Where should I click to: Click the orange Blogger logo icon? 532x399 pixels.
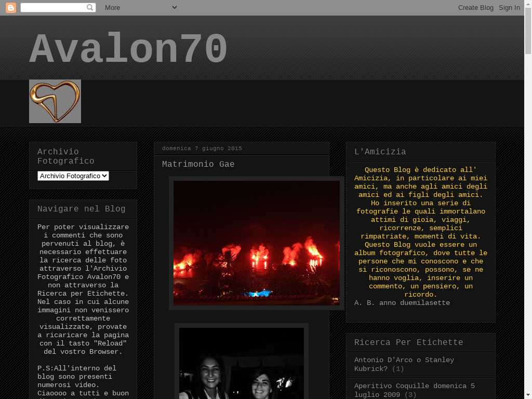(11, 7)
